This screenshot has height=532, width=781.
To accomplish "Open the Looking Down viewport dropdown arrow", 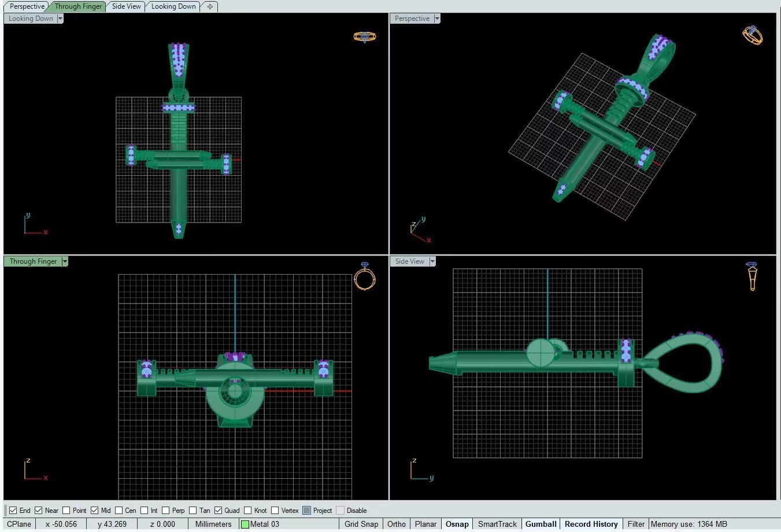I will (x=60, y=19).
